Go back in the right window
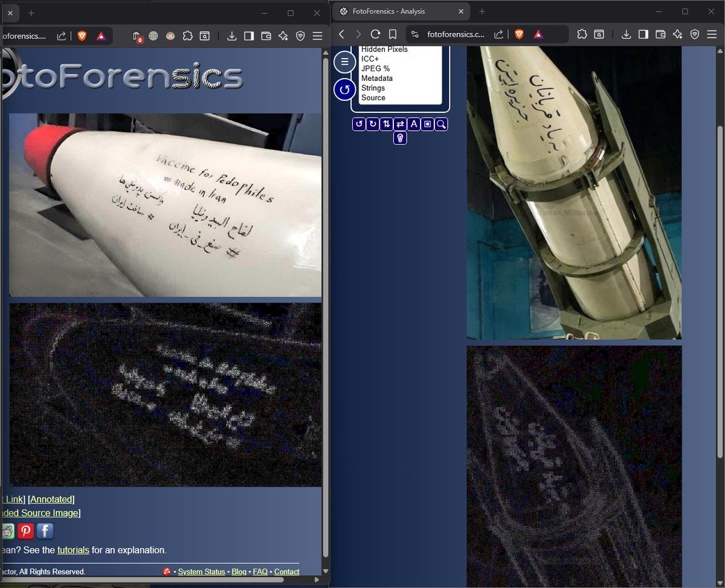The width and height of the screenshot is (725, 588). pos(342,34)
